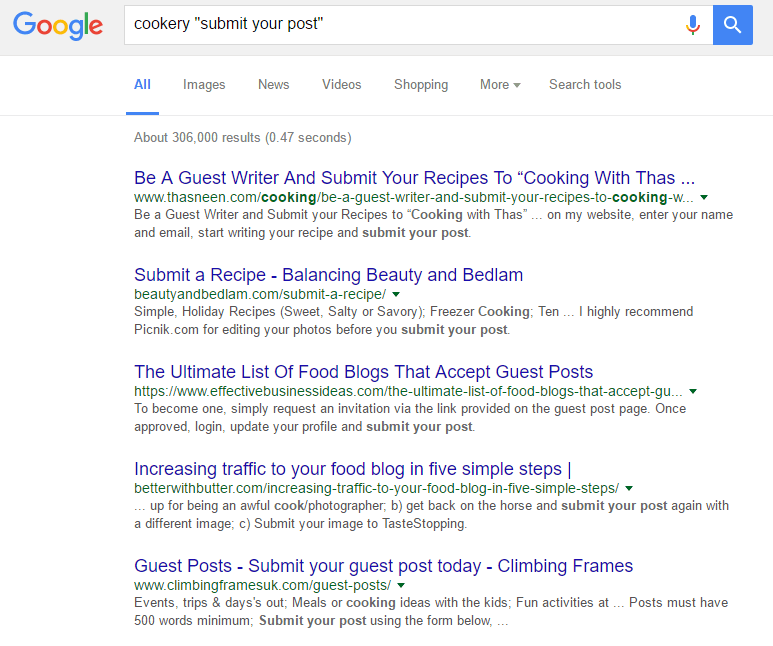This screenshot has height=646, width=773.
Task: Click the effectivebusinessideas.com green URL
Action: (408, 392)
